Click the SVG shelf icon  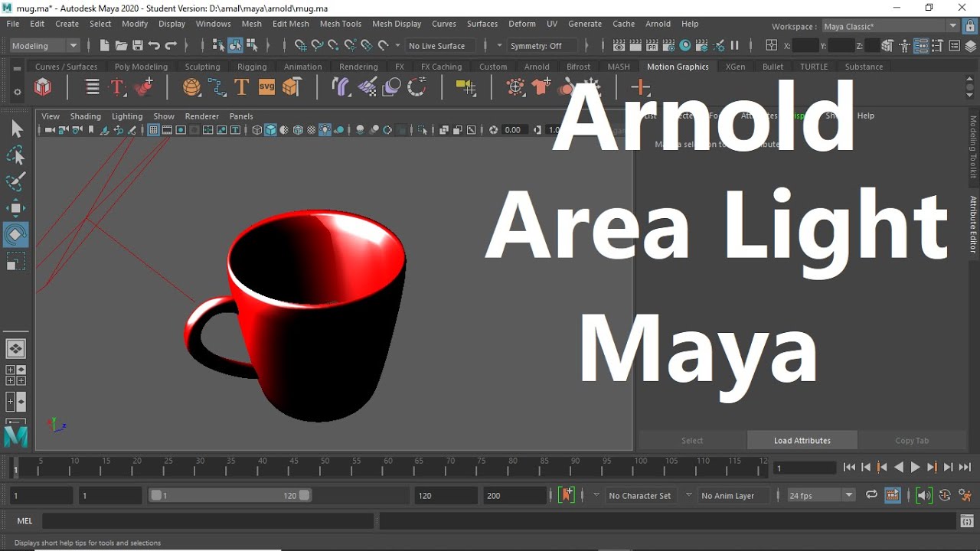point(266,87)
